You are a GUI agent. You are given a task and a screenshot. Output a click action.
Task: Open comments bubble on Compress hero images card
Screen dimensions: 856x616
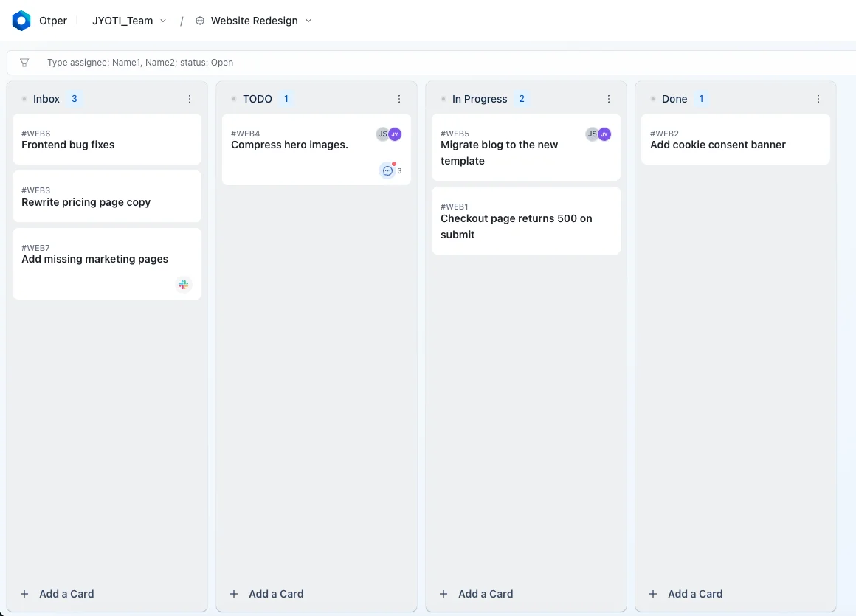(387, 170)
